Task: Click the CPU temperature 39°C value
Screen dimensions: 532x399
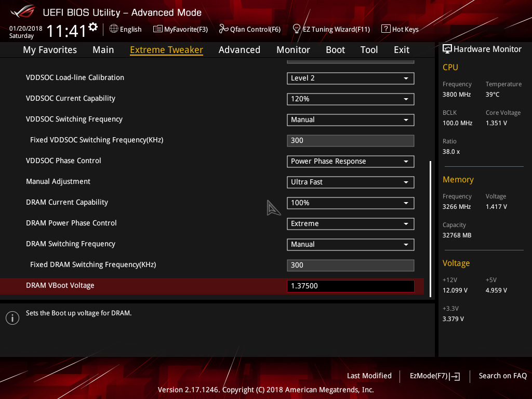Action: click(493, 95)
